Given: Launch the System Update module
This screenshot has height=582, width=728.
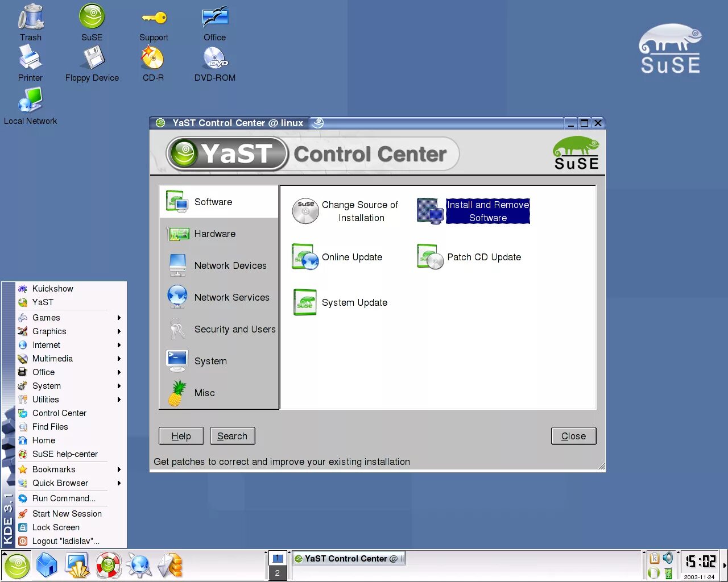Looking at the screenshot, I should (x=340, y=302).
